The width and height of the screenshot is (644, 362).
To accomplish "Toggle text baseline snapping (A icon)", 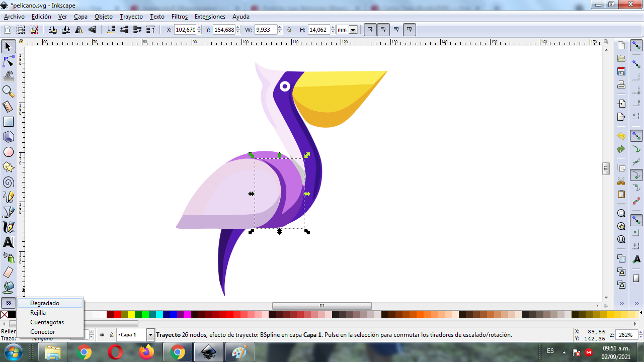I will [x=636, y=259].
